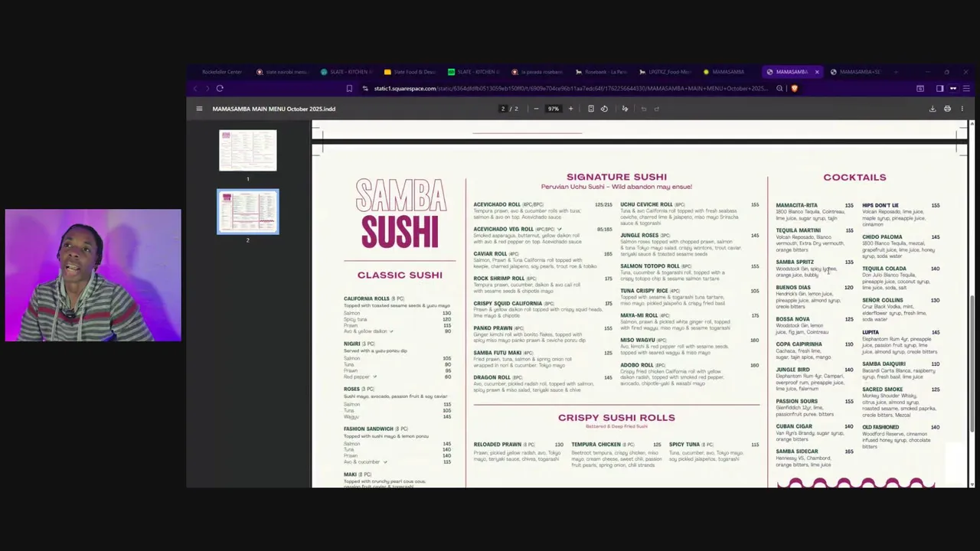Click the CLASSIC SUSHI heading
This screenshot has width=980, height=551.
[400, 275]
